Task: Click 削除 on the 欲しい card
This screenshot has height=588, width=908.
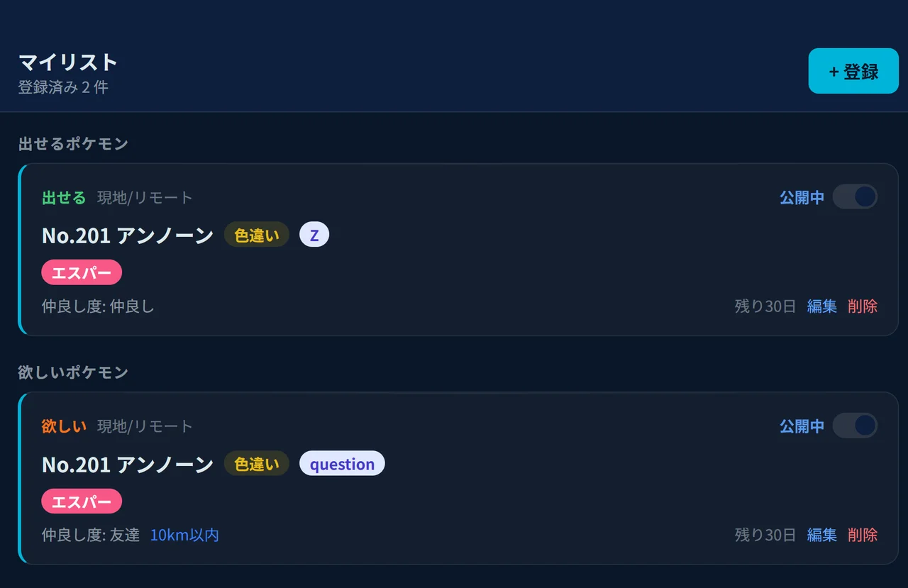Action: pyautogui.click(x=863, y=536)
